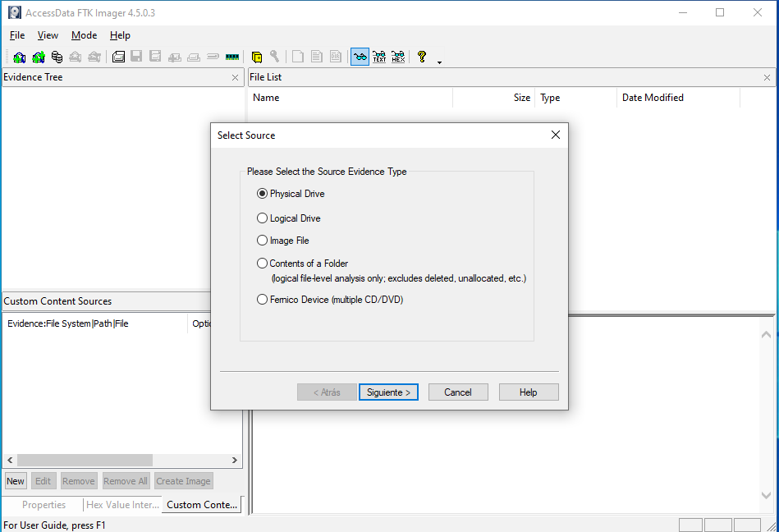Click the left arrow of horizontal scrollbar
Screen dimensions: 779x532
[x=10, y=460]
